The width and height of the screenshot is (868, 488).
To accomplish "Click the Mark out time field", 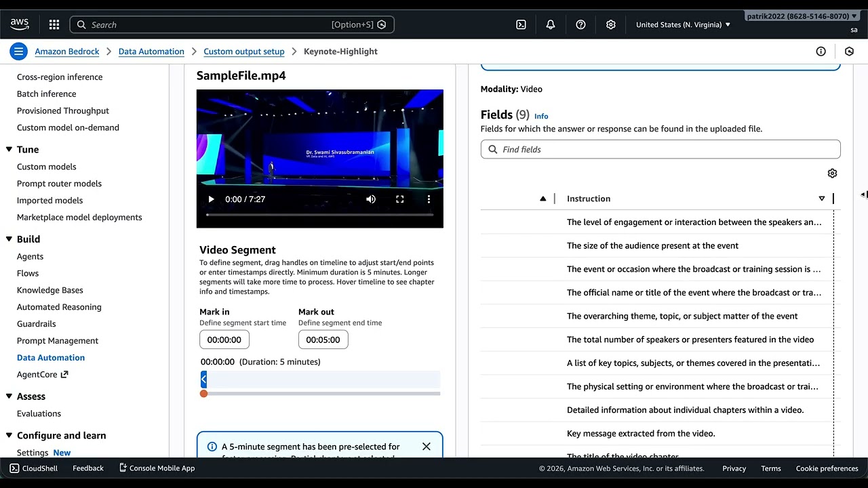I will [x=323, y=340].
